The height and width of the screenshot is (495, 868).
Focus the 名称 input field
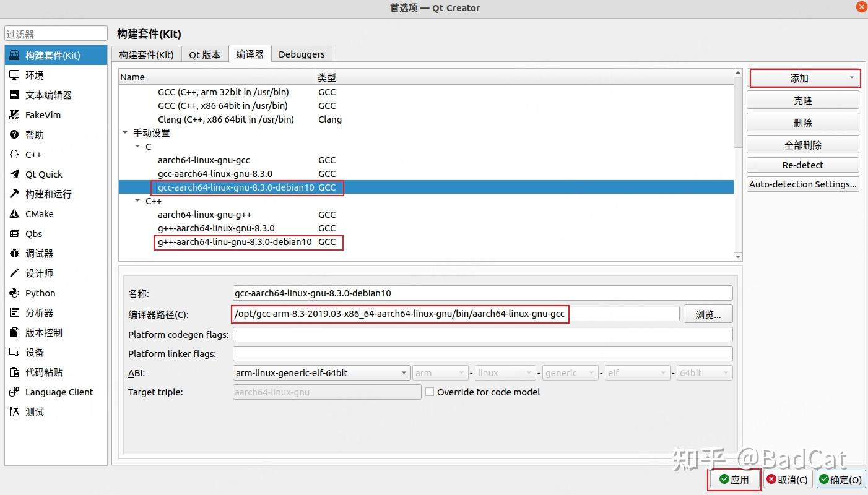coord(483,293)
